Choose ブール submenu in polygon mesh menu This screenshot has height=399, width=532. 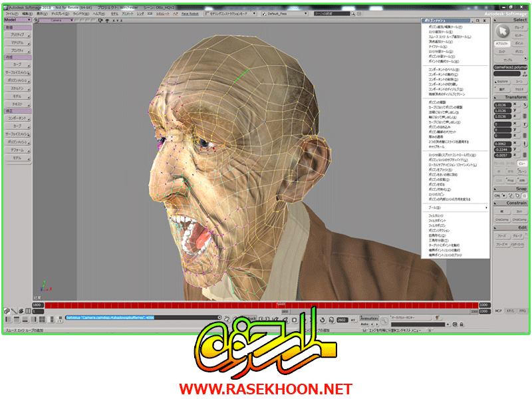point(455,207)
